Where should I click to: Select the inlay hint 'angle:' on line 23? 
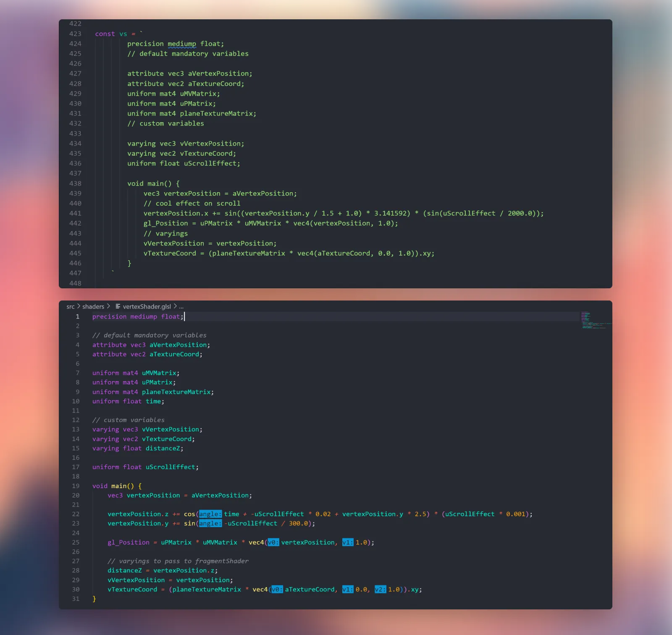(210, 523)
